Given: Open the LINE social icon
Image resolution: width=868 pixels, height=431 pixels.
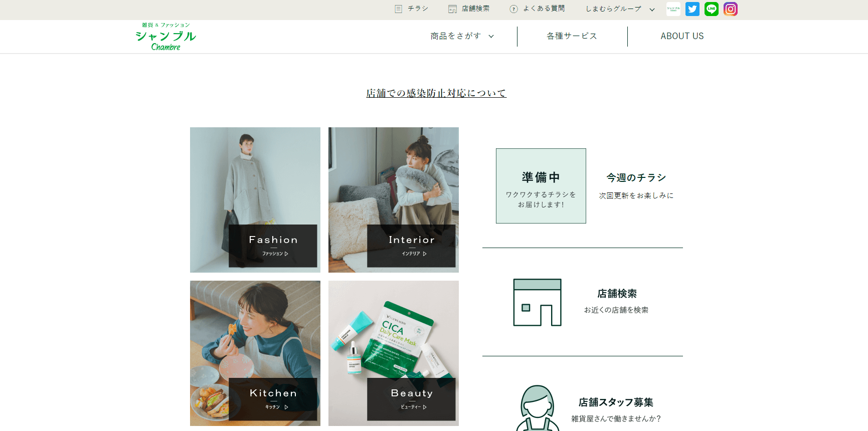Looking at the screenshot, I should [x=711, y=9].
